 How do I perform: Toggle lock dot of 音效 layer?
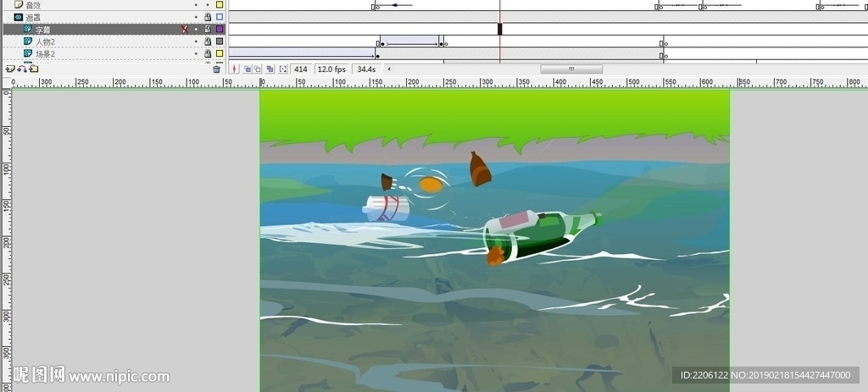pyautogui.click(x=208, y=4)
